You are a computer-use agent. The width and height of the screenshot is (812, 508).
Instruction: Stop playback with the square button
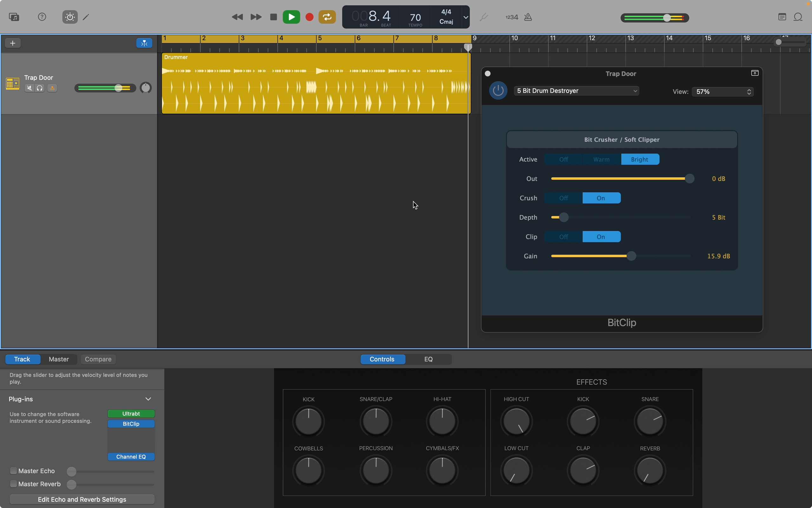point(273,17)
